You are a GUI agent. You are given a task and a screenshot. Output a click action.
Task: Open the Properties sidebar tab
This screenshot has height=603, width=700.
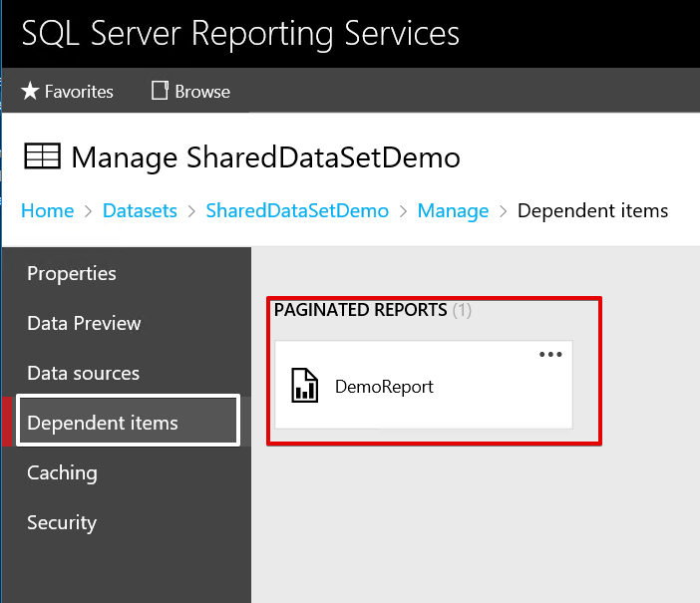coord(72,273)
